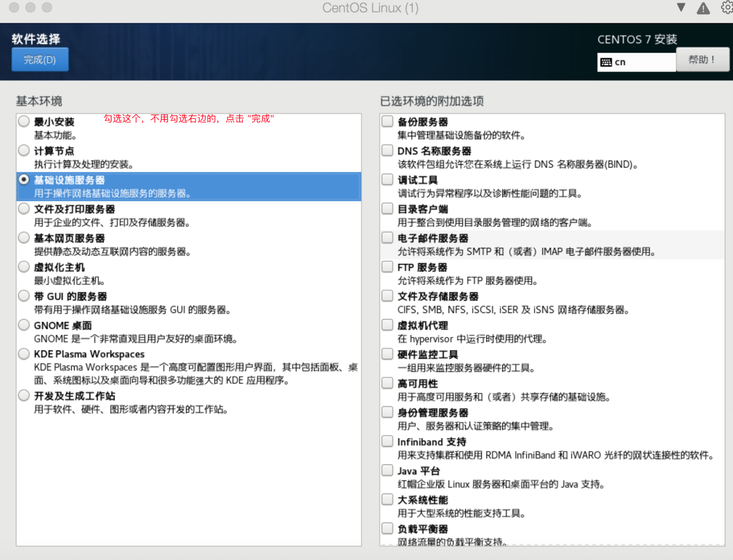Check the 电子邮件服务器 checkbox
This screenshot has height=560, width=733.
point(388,238)
